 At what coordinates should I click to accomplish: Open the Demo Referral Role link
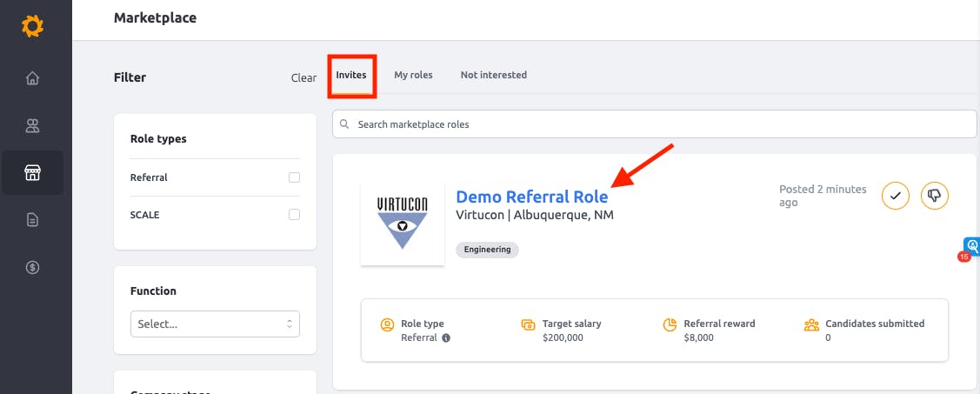[x=532, y=197]
